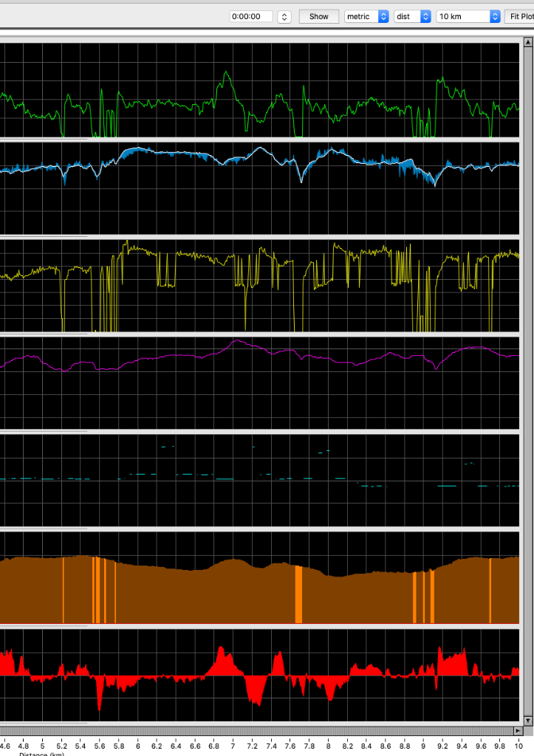Click the blue-white elevation plot panel
The height and width of the screenshot is (756, 534).
259,188
